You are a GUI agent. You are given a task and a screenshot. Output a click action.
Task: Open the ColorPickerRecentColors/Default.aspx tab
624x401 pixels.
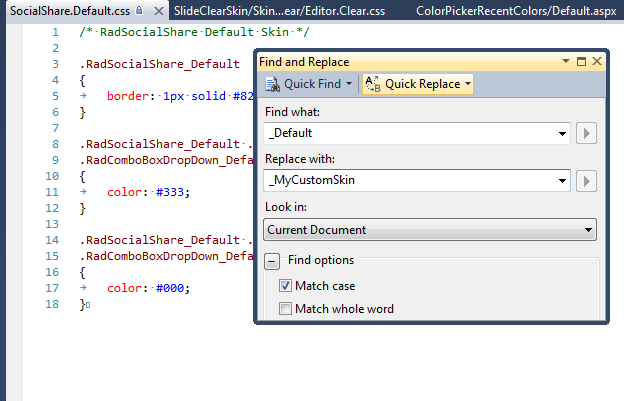coord(516,11)
